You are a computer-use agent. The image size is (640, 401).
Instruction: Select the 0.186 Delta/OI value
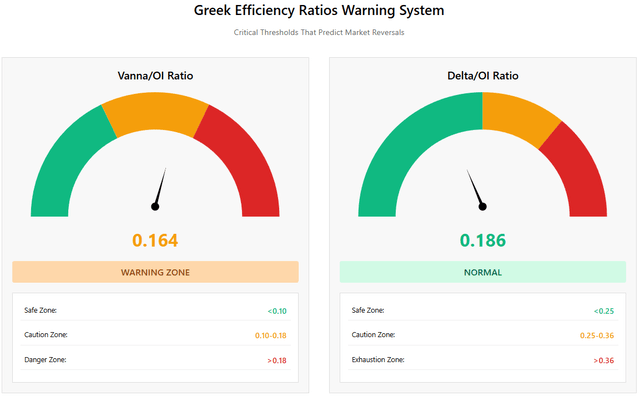click(483, 240)
